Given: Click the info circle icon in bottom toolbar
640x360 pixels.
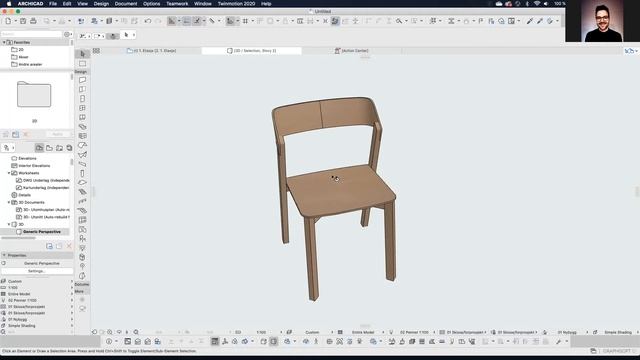Looking at the screenshot, I should (x=109, y=341).
